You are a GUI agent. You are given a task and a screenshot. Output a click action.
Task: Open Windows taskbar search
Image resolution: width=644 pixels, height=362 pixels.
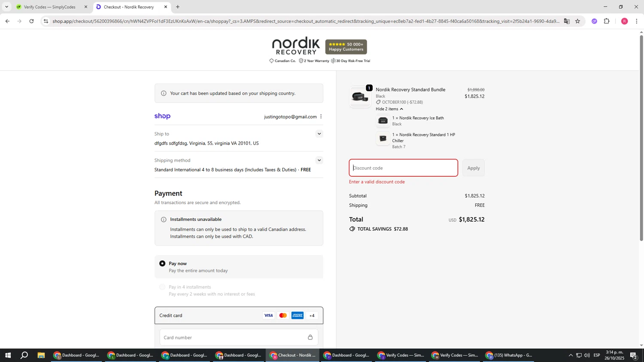point(24,355)
